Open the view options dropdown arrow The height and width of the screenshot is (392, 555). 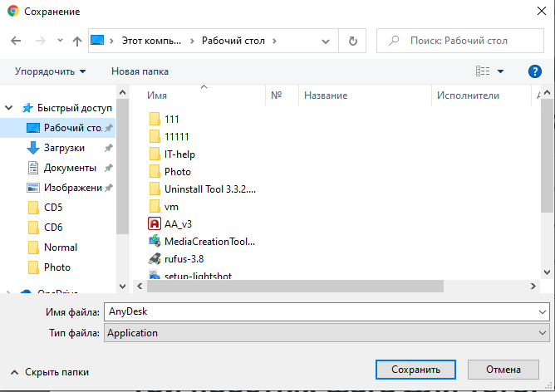click(500, 71)
